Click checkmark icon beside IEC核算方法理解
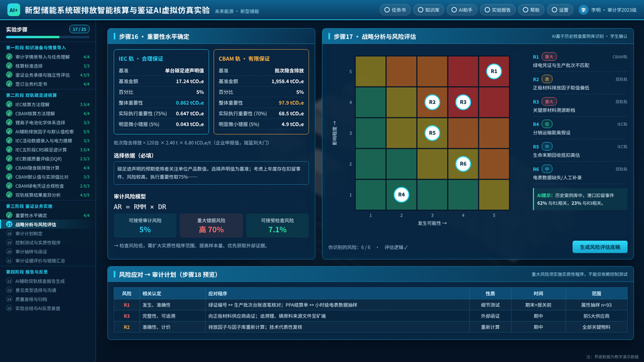 (9, 105)
